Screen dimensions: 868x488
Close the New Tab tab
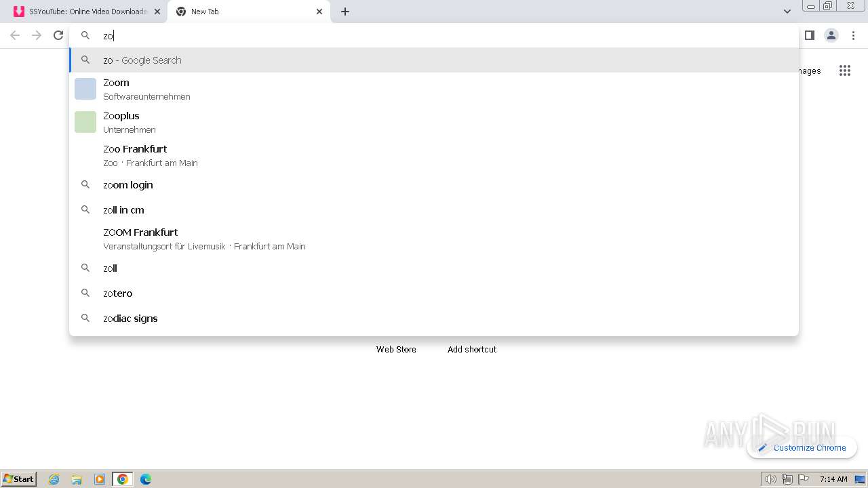pos(319,12)
